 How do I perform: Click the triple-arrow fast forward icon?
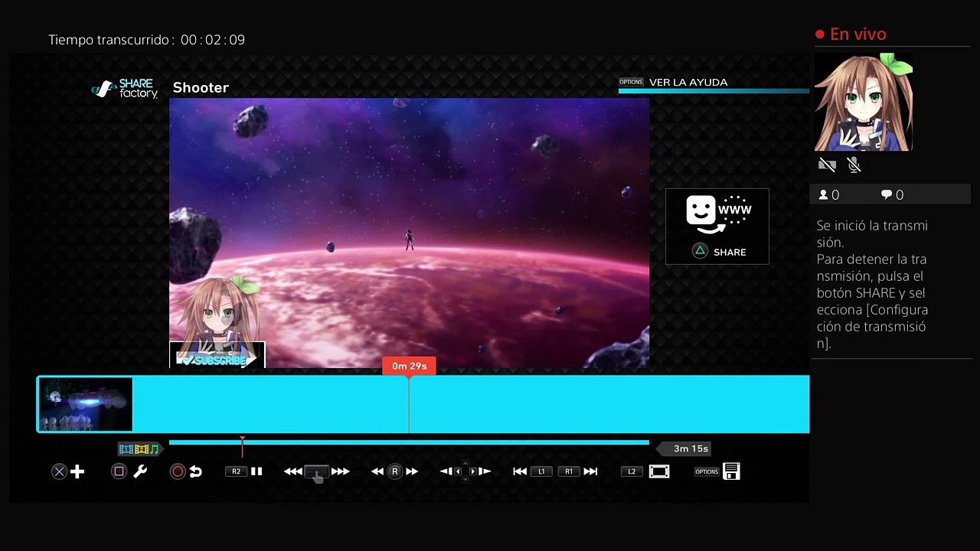pos(341,471)
